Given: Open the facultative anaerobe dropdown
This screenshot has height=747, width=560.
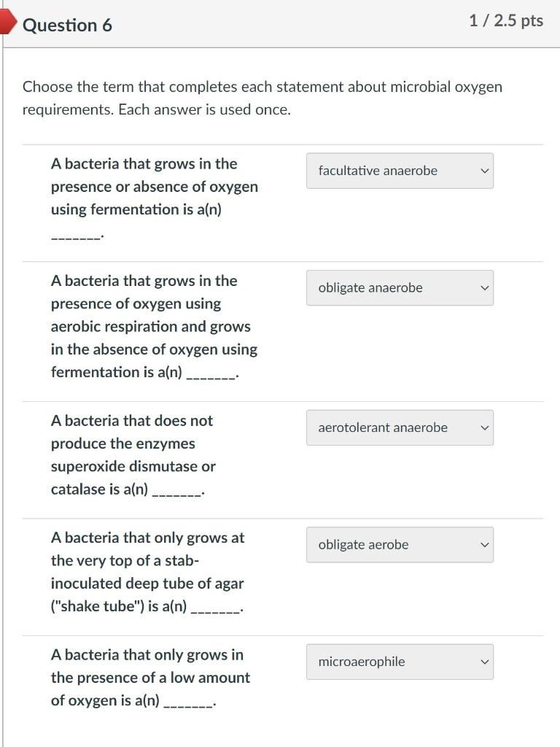Looking at the screenshot, I should [x=399, y=171].
